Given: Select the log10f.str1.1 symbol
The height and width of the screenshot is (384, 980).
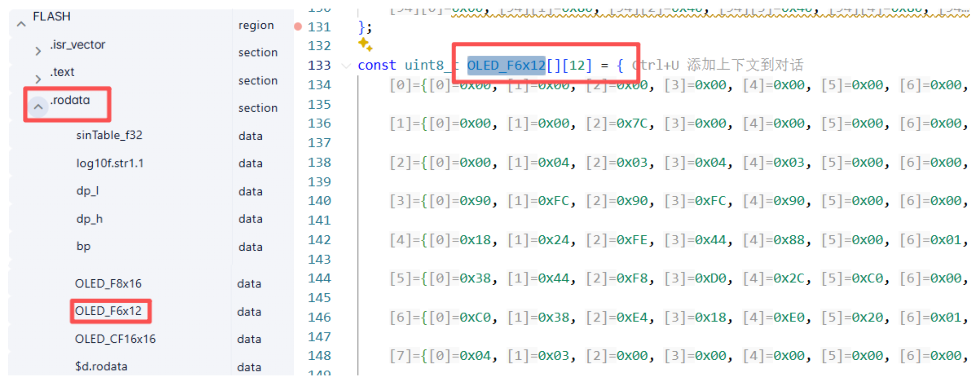Looking at the screenshot, I should tap(110, 163).
